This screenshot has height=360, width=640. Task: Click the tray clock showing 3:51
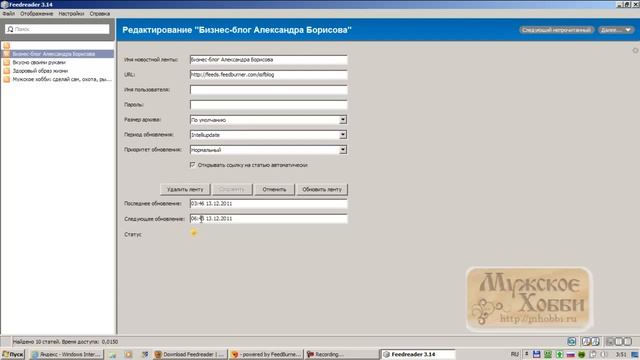(x=621, y=354)
